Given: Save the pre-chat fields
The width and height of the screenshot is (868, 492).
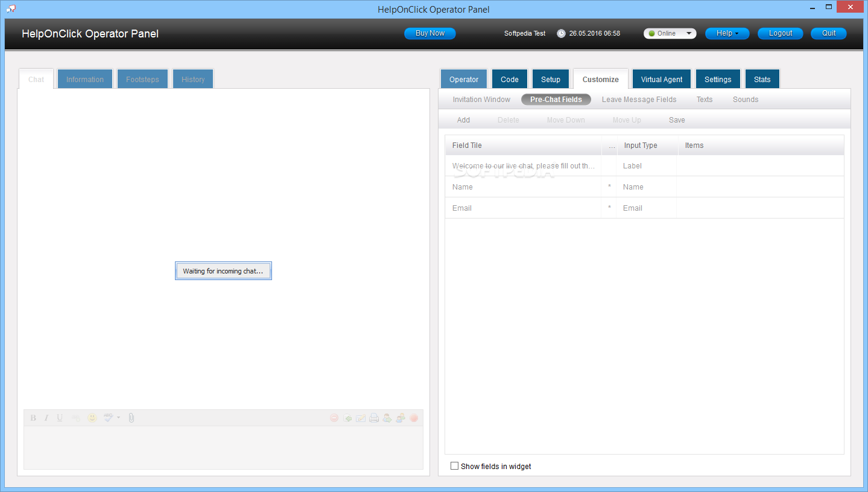Looking at the screenshot, I should pos(677,120).
